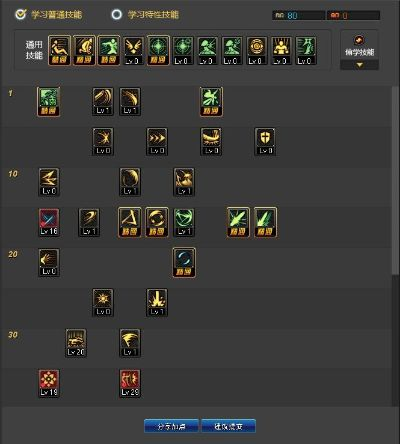Select the red dancing figures skill Lv 29
This screenshot has width=400, height=444.
pos(130,383)
